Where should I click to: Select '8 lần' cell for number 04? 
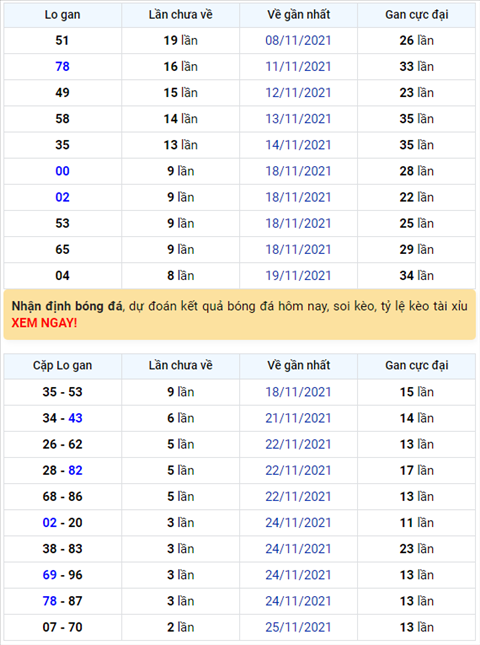181,276
